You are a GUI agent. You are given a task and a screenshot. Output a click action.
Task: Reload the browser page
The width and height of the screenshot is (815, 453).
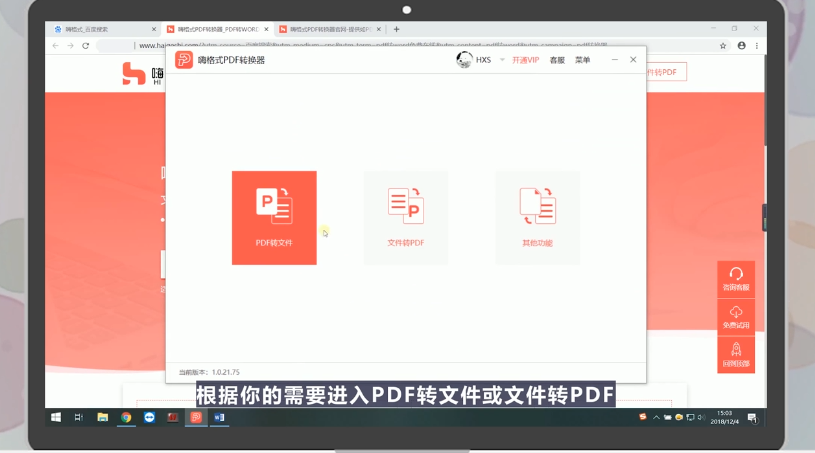(x=86, y=46)
